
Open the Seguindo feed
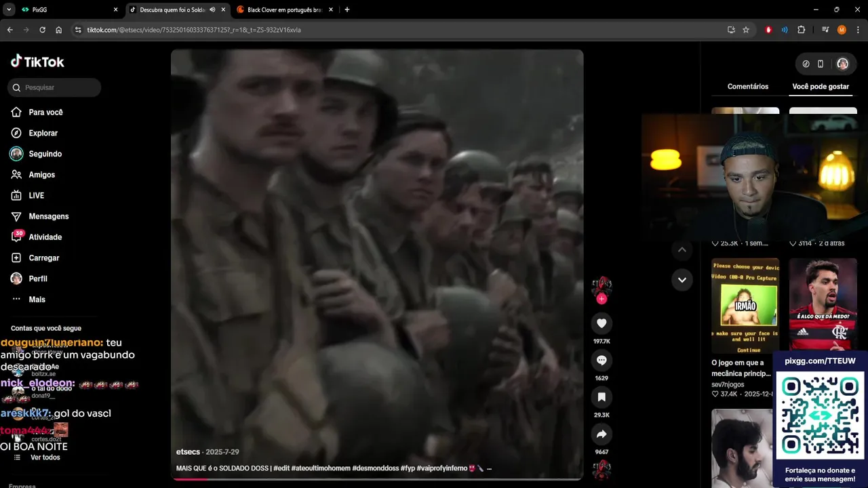coord(45,154)
